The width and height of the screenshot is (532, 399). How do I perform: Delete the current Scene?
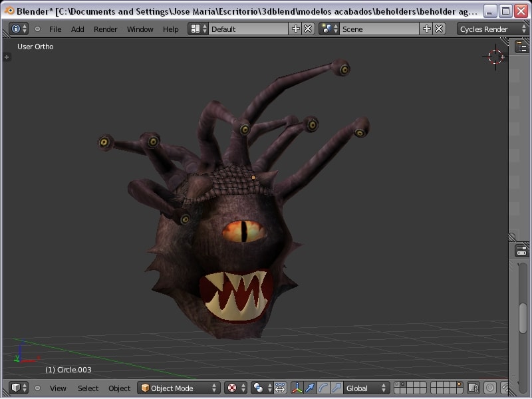[439, 29]
